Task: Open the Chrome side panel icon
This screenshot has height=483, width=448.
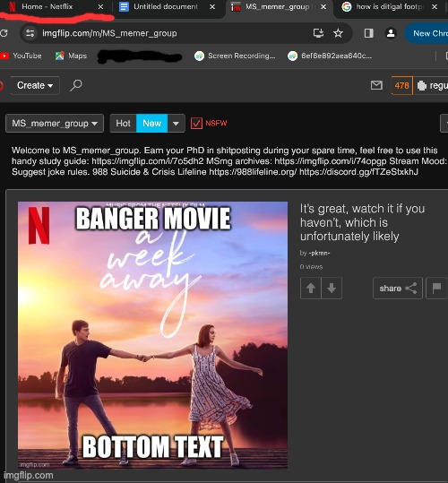Action: pos(368,33)
